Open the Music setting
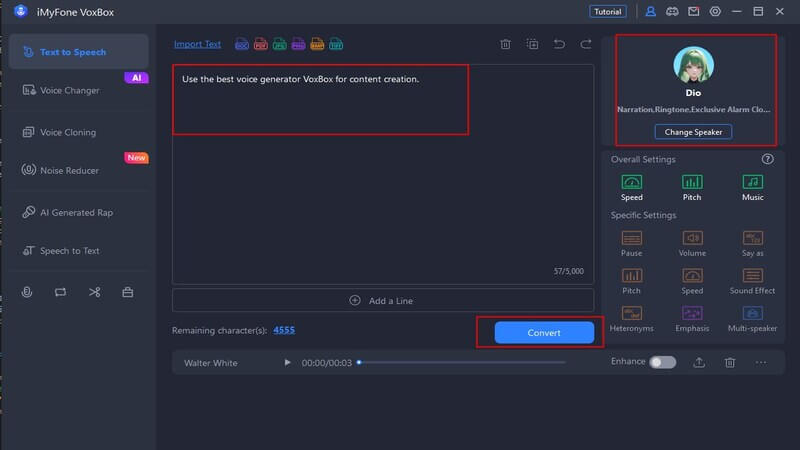 coord(753,187)
